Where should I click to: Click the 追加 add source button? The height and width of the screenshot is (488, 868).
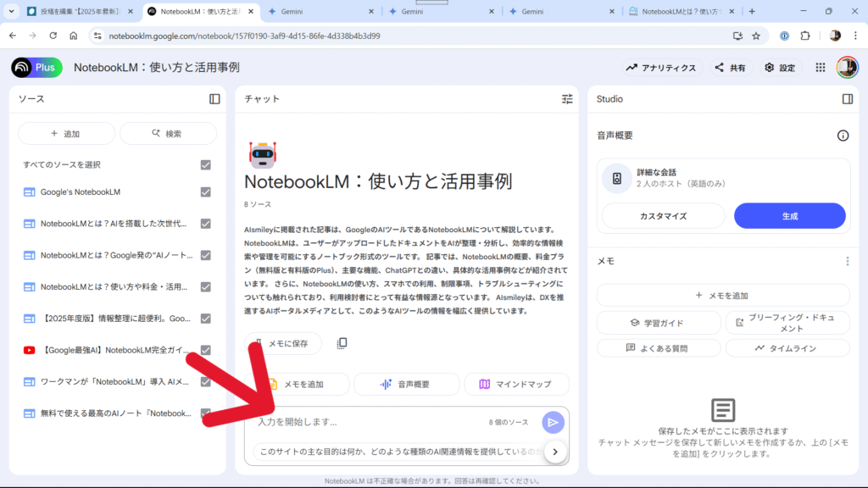point(66,134)
